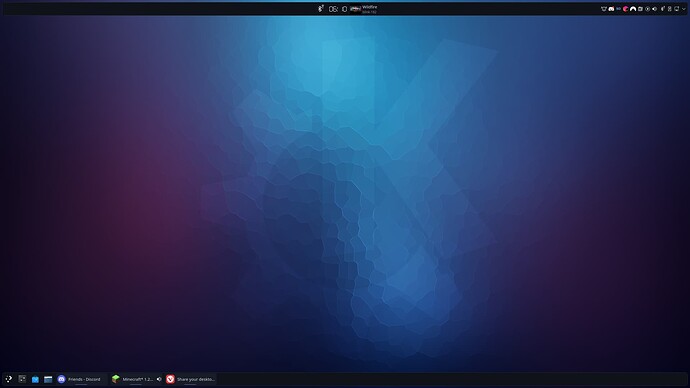Image resolution: width=690 pixels, height=388 pixels.
Task: Open the volume control in system tray
Action: tap(654, 9)
